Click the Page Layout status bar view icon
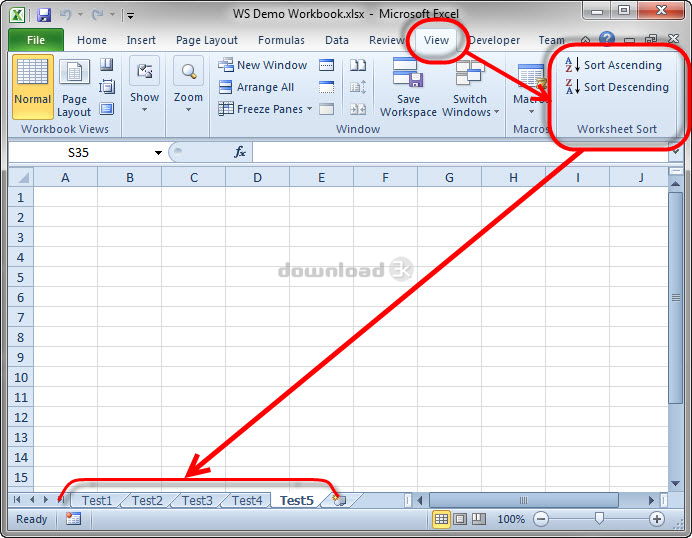 point(460,519)
